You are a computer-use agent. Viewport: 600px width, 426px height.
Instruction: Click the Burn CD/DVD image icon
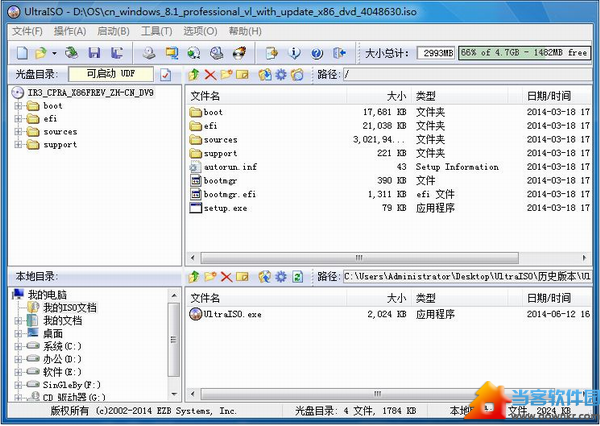pyautogui.click(x=240, y=53)
